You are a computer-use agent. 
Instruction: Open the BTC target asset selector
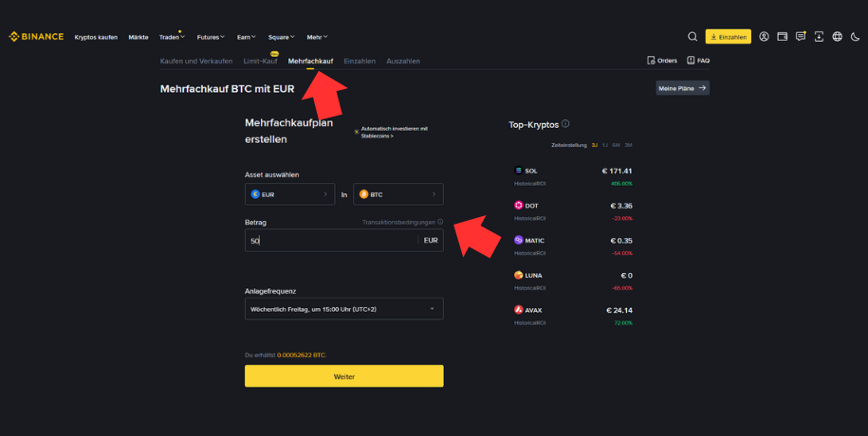398,194
